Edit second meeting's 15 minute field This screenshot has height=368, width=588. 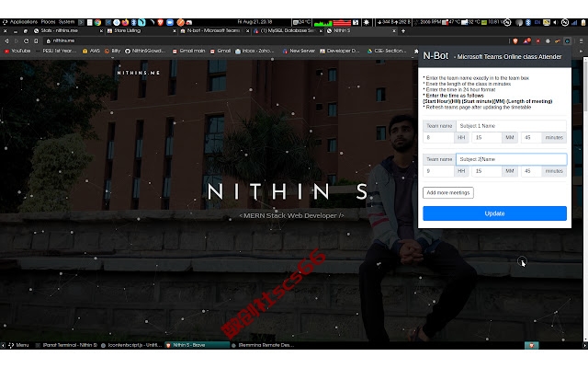click(x=486, y=171)
